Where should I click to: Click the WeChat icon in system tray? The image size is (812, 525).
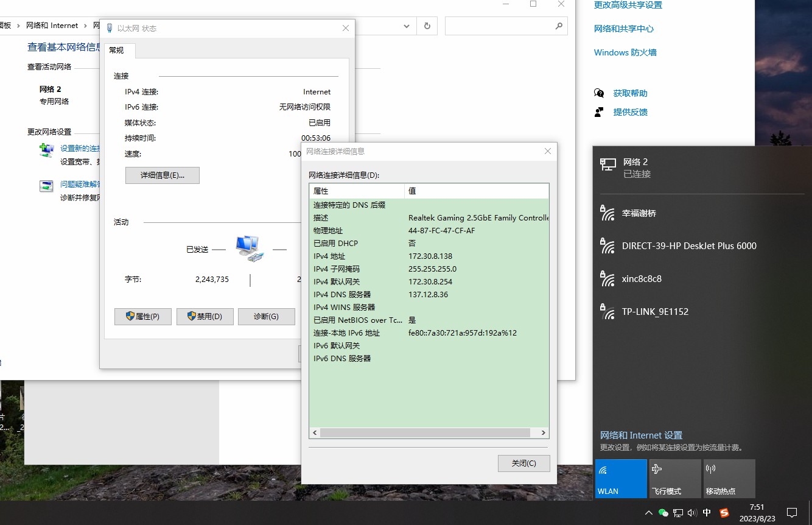pos(663,513)
